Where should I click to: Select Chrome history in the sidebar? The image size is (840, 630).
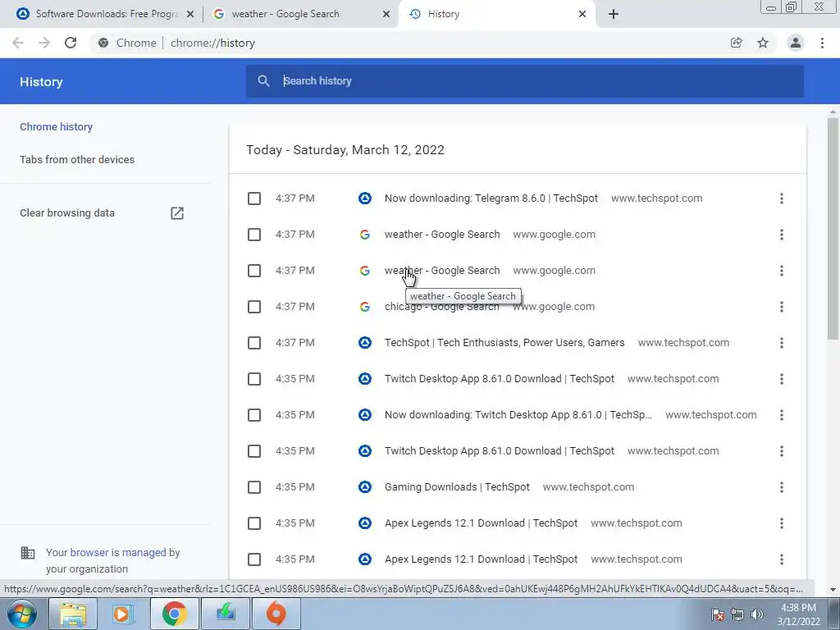click(57, 127)
